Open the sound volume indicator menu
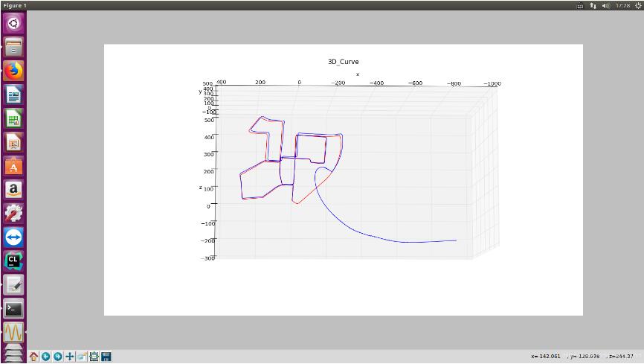Viewport: 644px width, 364px height. click(605, 5)
